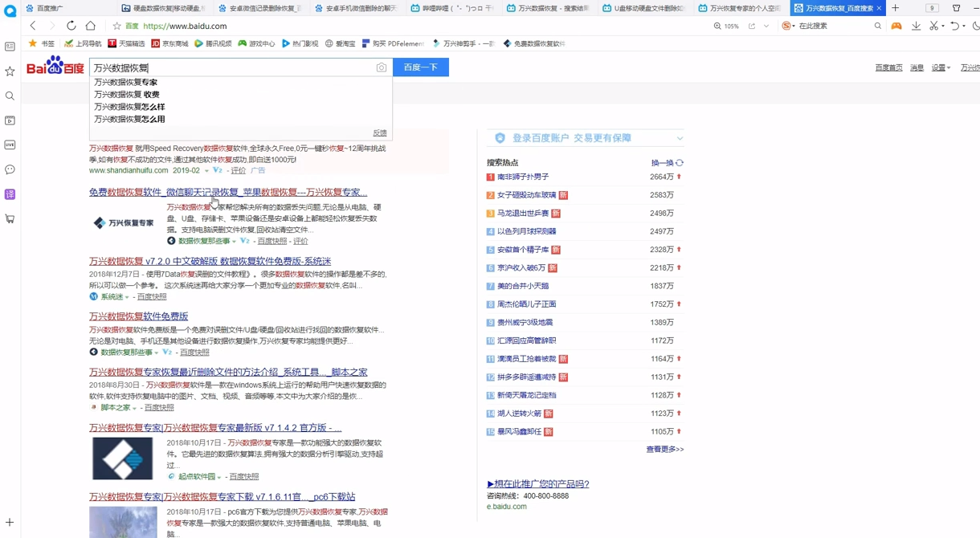Open the sidebar search magnifier icon
This screenshot has height=538, width=980.
[x=10, y=96]
